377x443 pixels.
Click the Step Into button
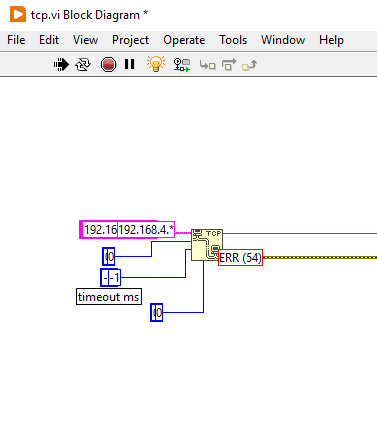(x=207, y=65)
